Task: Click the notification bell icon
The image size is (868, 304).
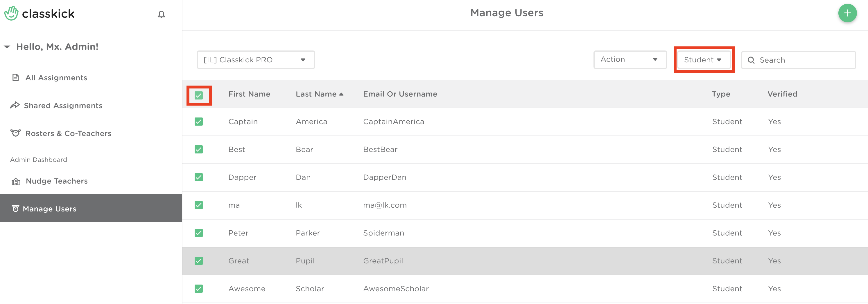Action: pos(162,14)
